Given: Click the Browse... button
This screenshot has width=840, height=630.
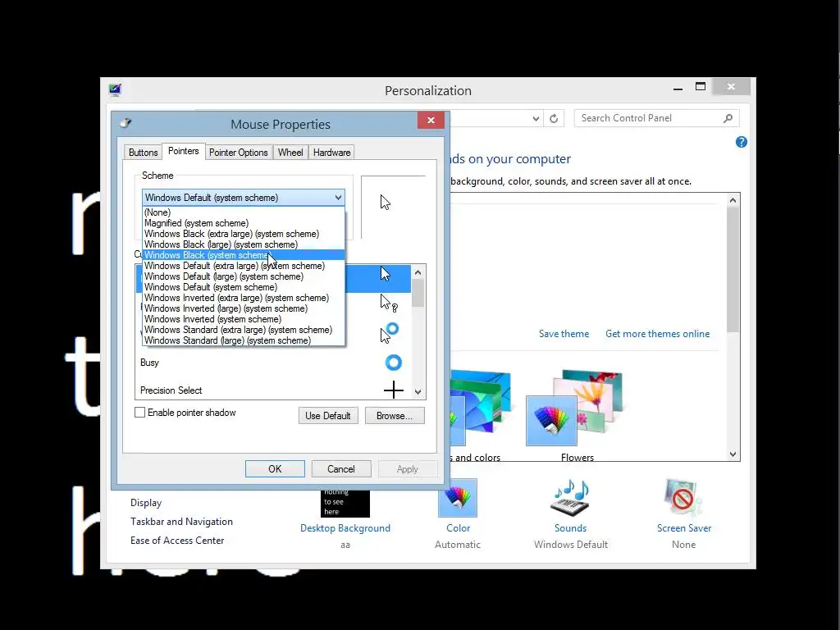Looking at the screenshot, I should pos(395,416).
